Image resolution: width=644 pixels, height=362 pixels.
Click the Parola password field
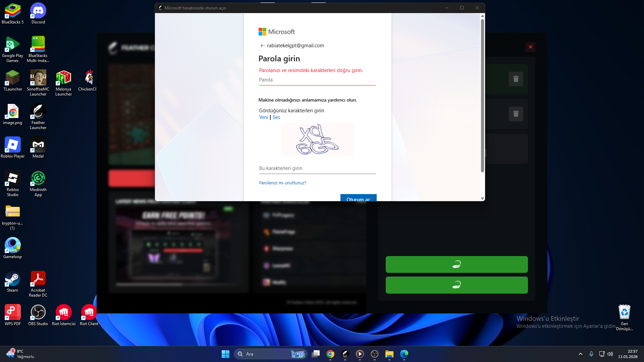317,80
